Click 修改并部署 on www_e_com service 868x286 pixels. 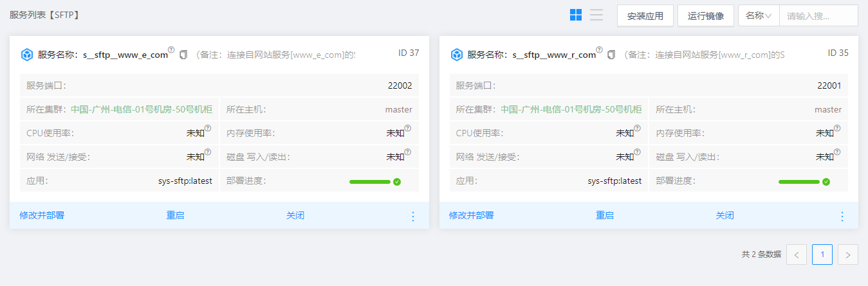pos(42,215)
